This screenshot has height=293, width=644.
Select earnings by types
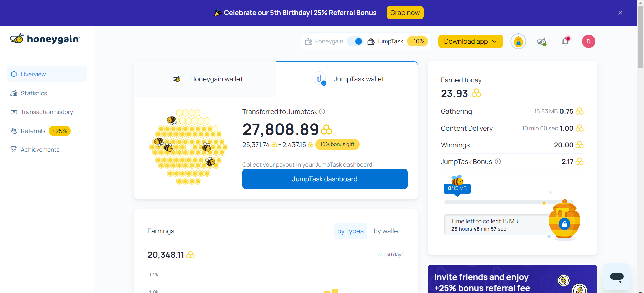pyautogui.click(x=350, y=231)
